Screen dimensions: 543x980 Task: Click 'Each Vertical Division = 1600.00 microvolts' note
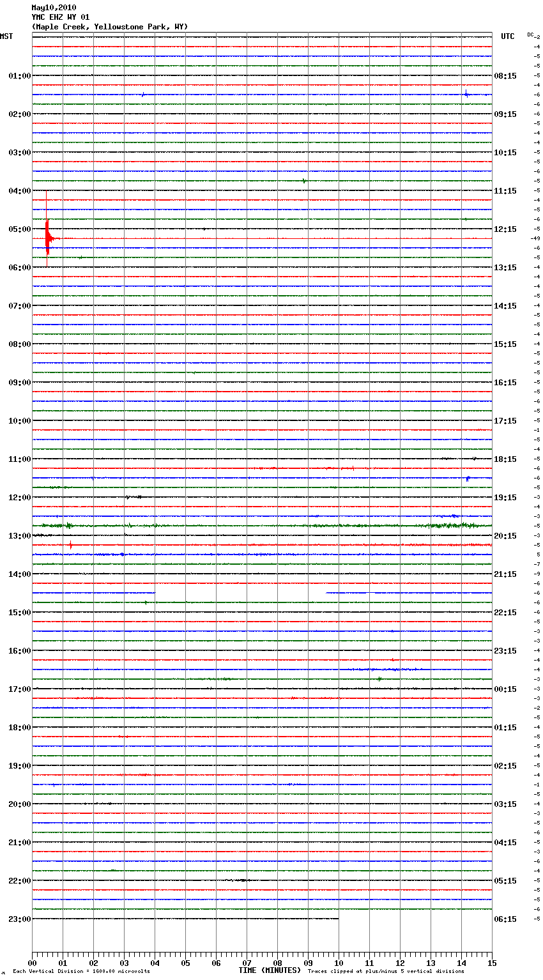tap(81, 972)
